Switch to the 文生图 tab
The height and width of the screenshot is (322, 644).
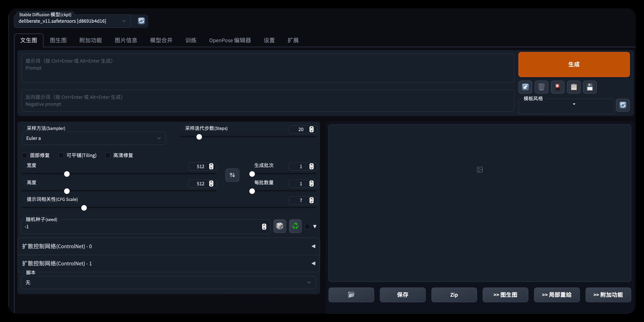[x=29, y=40]
